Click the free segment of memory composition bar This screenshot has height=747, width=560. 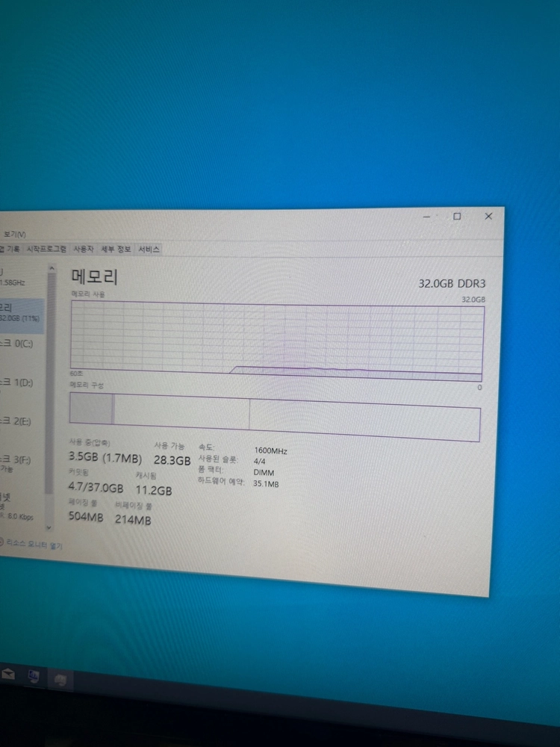(x=364, y=421)
